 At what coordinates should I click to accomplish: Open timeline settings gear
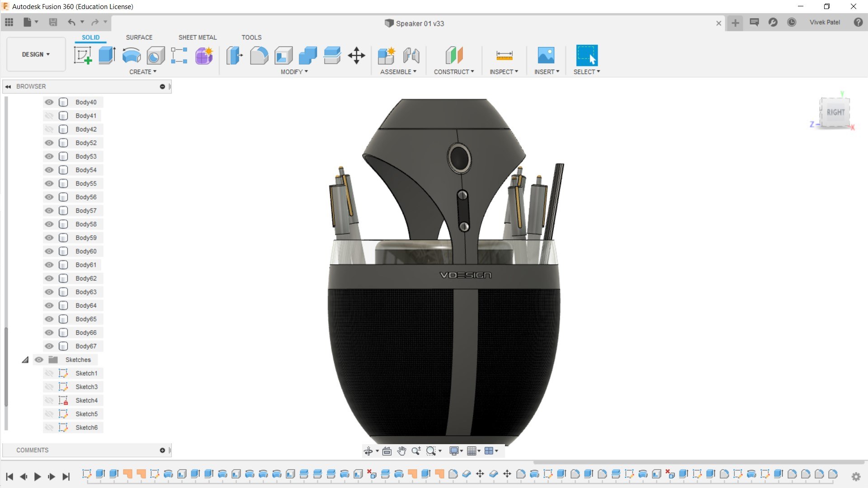[856, 476]
